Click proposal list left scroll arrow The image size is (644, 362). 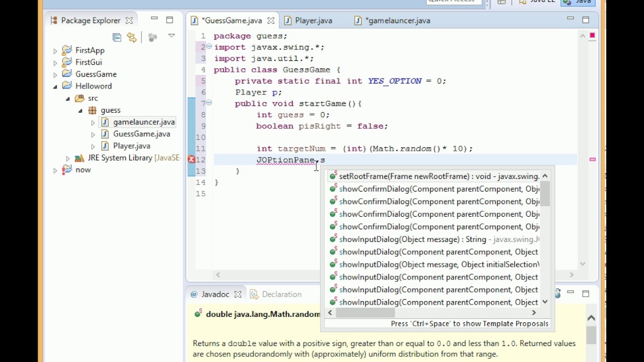tap(330, 312)
